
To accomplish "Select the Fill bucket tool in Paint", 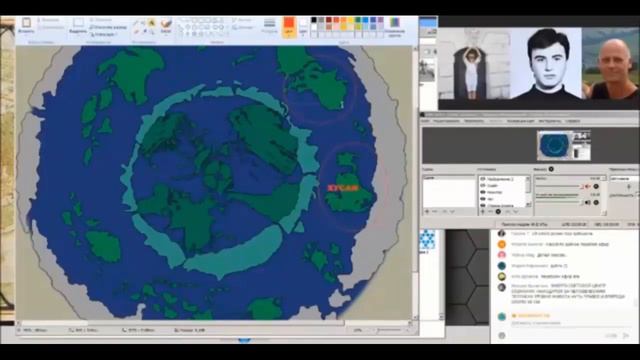I will 142,22.
